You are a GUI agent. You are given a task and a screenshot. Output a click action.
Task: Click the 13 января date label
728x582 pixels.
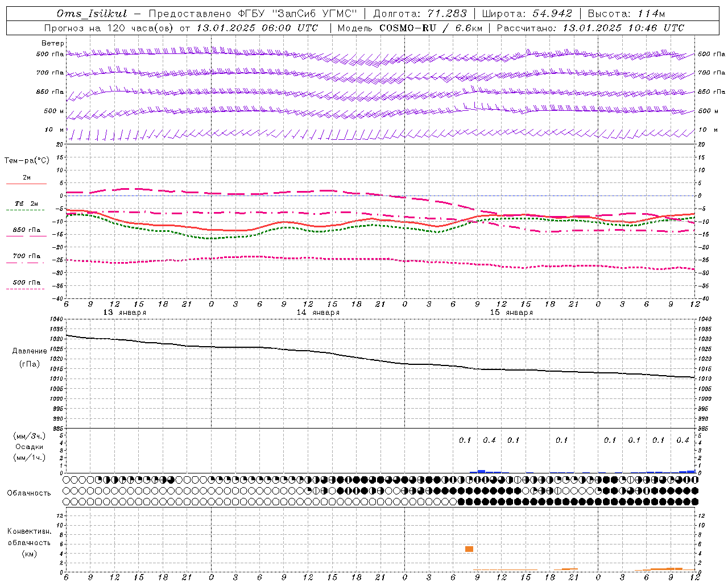124,313
